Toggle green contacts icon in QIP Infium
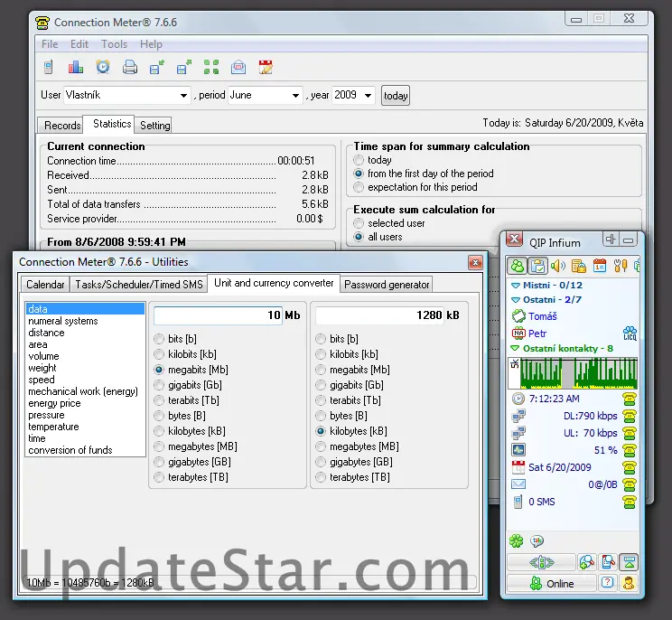The image size is (672, 620). tap(518, 266)
